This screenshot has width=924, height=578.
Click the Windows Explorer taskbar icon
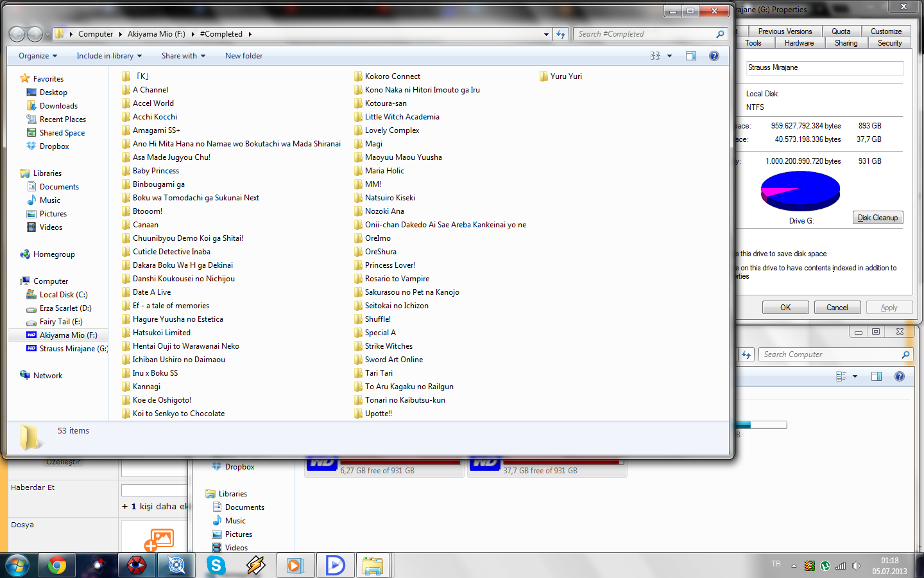[x=373, y=565]
